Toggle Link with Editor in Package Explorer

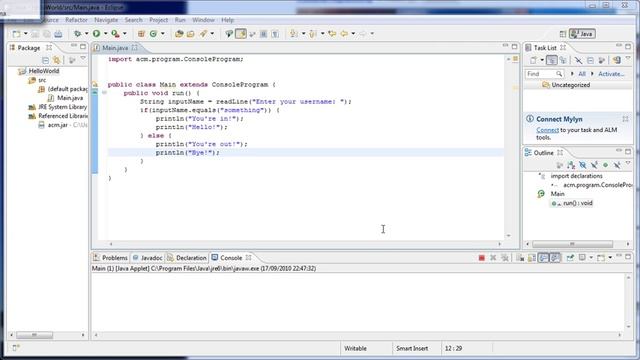click(x=57, y=60)
